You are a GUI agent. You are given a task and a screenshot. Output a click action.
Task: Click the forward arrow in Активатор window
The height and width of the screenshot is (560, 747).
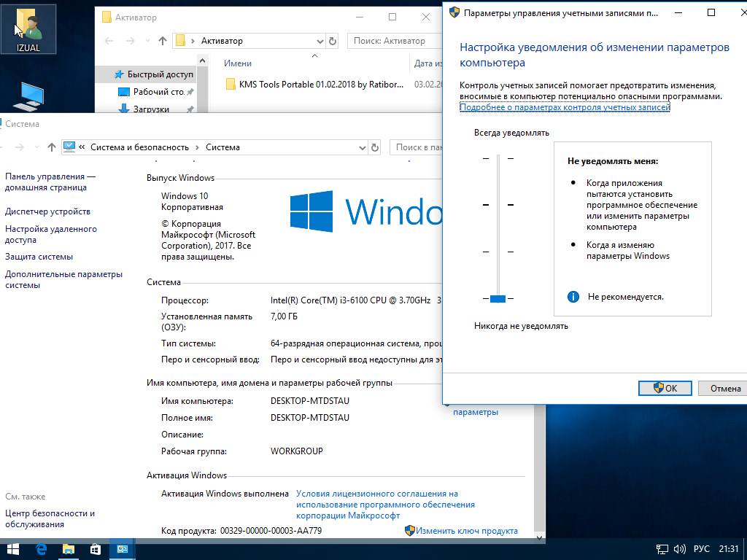tap(130, 41)
